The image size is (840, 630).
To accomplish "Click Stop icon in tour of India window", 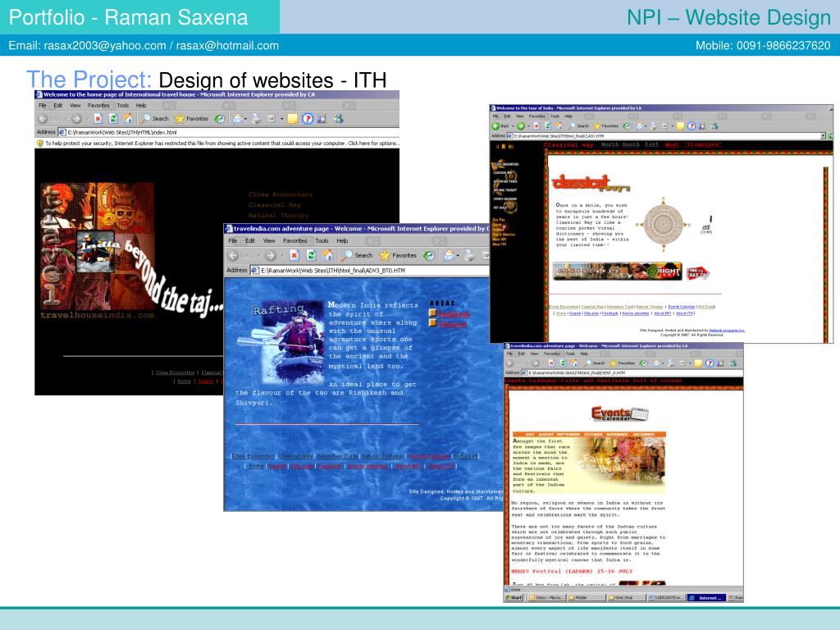I will pos(536,126).
